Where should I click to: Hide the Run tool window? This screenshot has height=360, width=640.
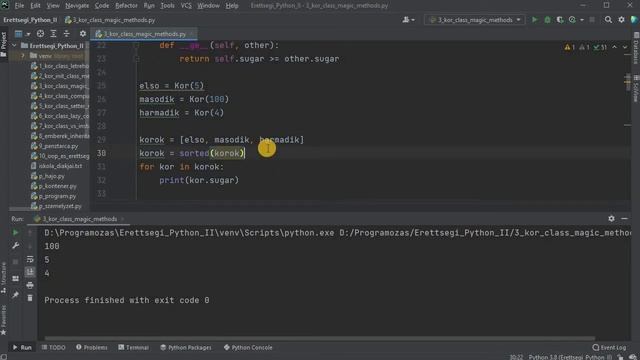624,219
